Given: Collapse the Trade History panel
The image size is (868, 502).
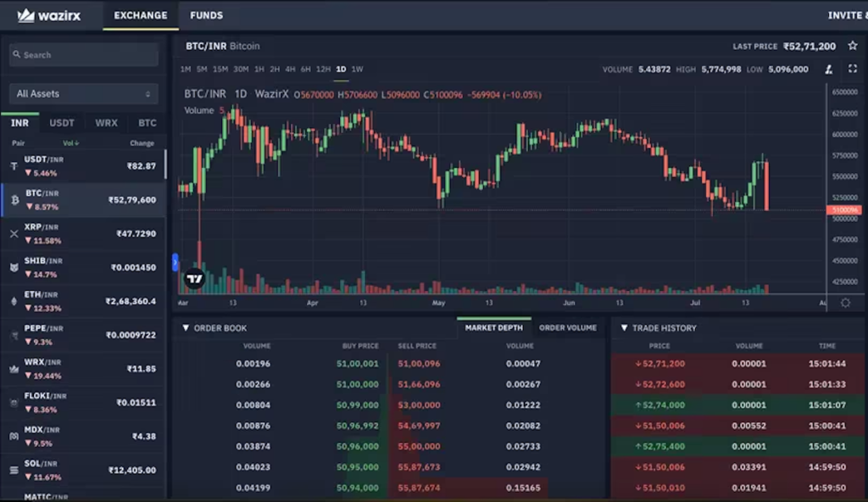Looking at the screenshot, I should pos(624,328).
